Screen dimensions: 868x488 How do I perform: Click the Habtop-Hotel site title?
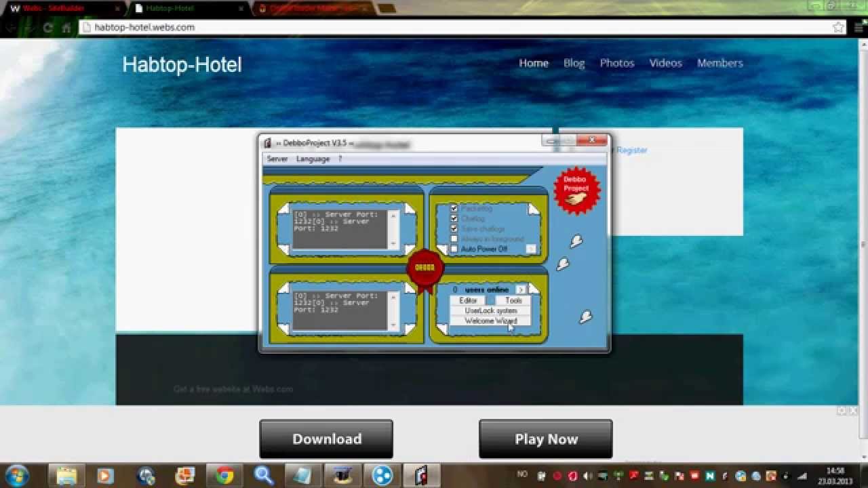coord(182,64)
